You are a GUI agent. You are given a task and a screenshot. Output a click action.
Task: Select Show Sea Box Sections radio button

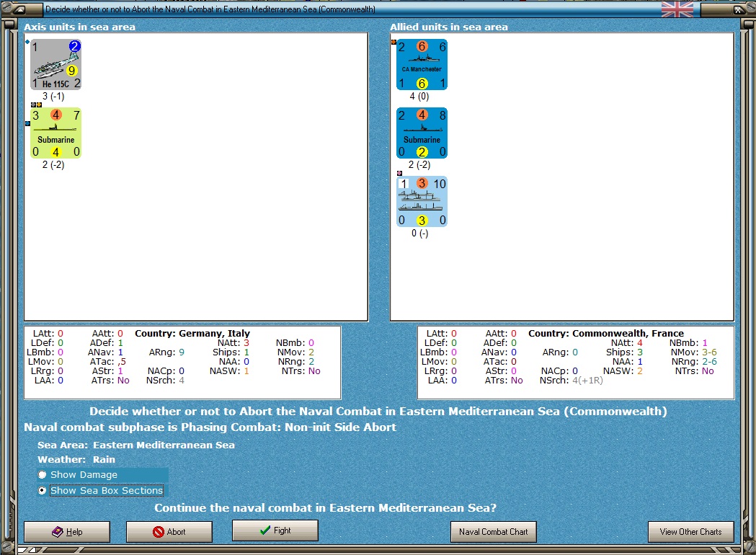click(43, 490)
